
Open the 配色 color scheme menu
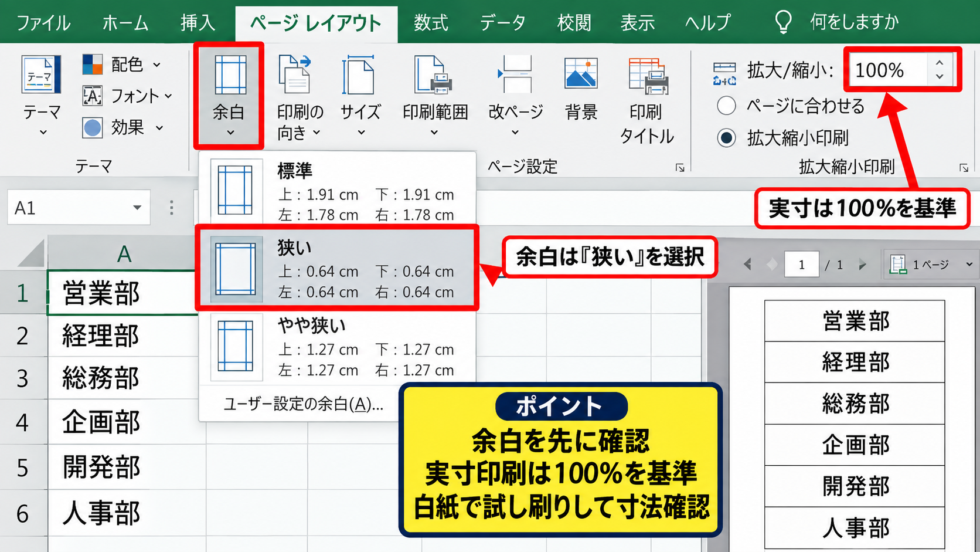(x=121, y=65)
